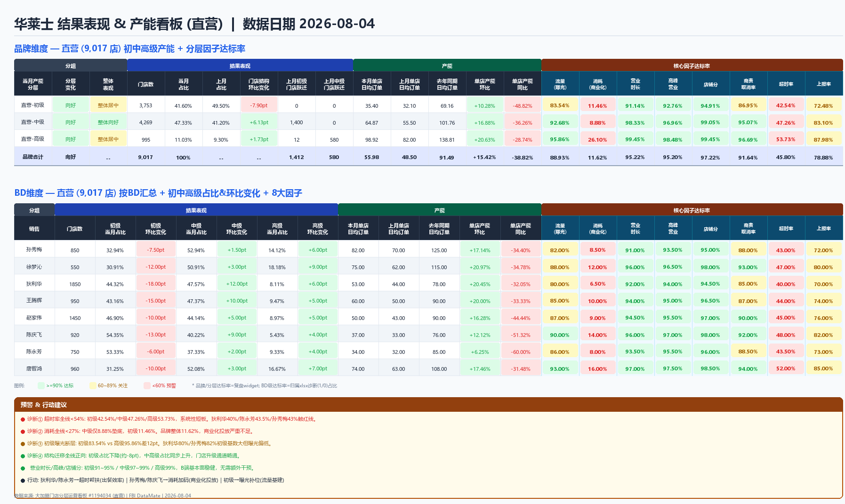
Task: Click the '初级环比变化' column header
Action: pyautogui.click(x=156, y=229)
